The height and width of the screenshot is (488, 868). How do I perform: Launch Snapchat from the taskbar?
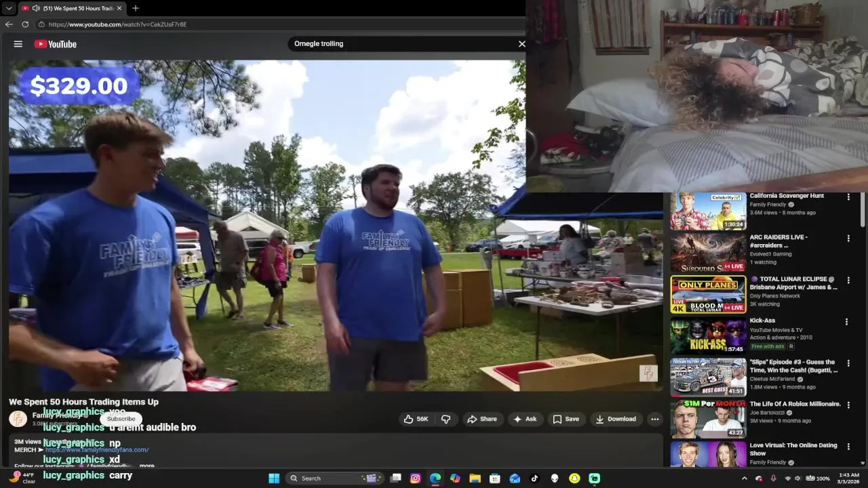pos(574,479)
